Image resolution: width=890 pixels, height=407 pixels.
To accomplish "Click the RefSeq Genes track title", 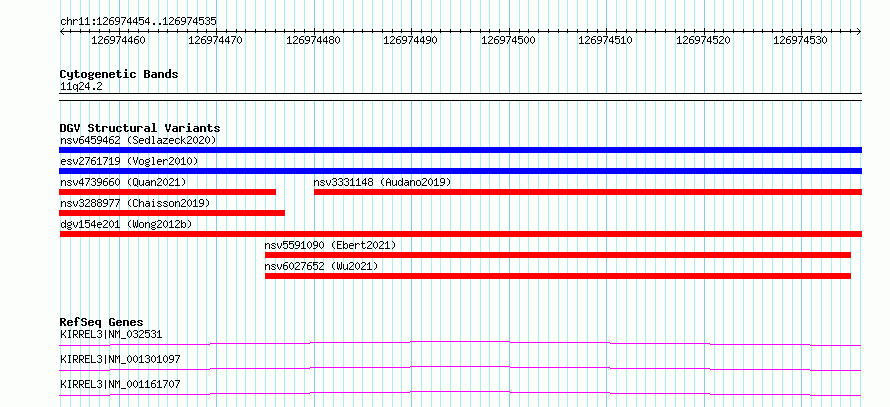I will pyautogui.click(x=102, y=322).
